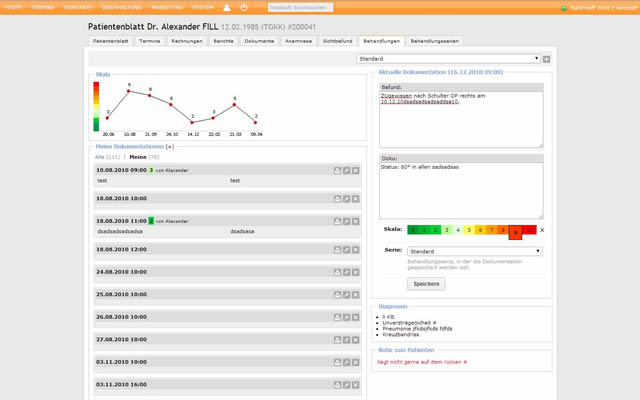
Task: Click the (+) next to Meine Dokumentationen
Action: tap(170, 147)
